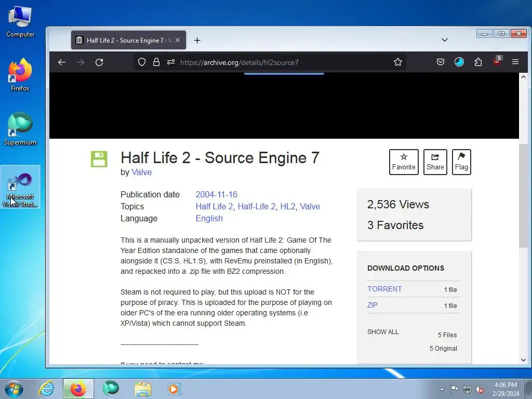Click the muted volume tray icon
This screenshot has width=532, height=399.
pos(480,389)
